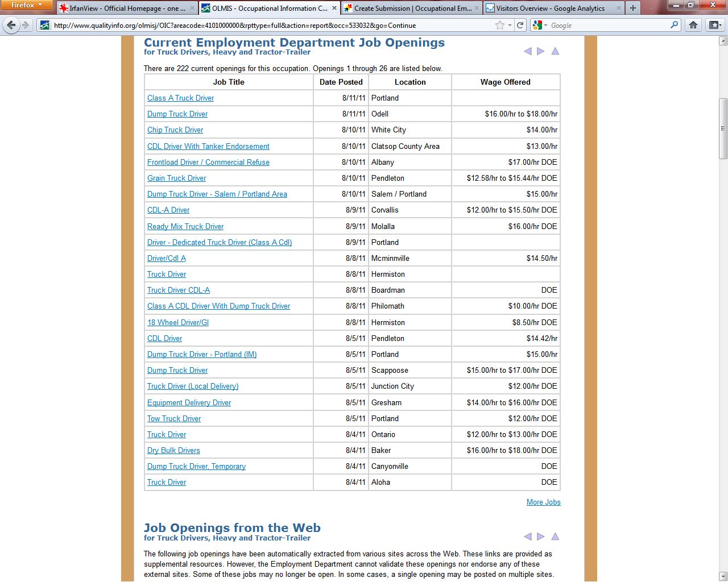Click the search magnifier icon in Google box
This screenshot has height=582, width=728.
pyautogui.click(x=675, y=25)
